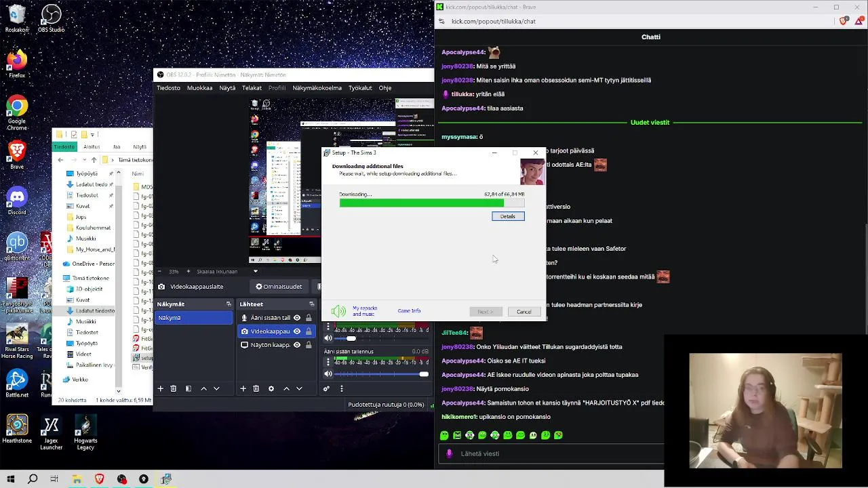The height and width of the screenshot is (488, 868).
Task: Open the Firefox desktop shortcut
Action: tap(17, 64)
